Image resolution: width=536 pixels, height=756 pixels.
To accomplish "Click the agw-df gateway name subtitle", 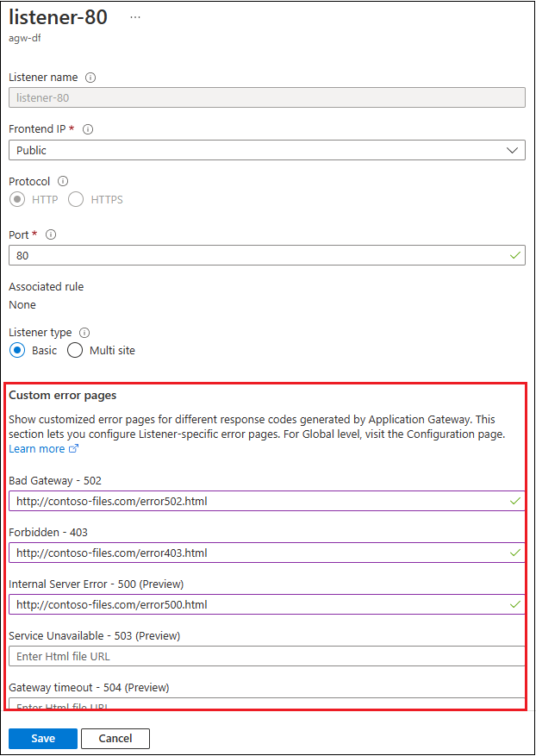I will coord(25,38).
